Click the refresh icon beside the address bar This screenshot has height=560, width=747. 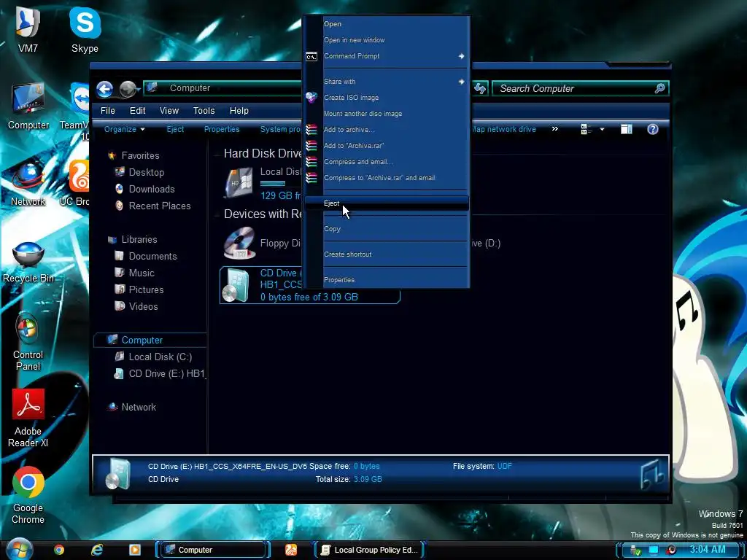pyautogui.click(x=480, y=88)
